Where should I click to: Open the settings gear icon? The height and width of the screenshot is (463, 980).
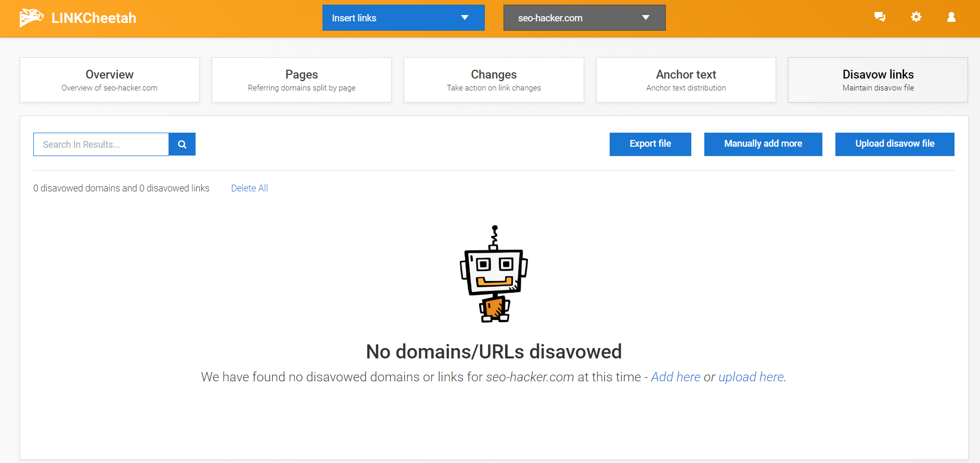coord(916,17)
